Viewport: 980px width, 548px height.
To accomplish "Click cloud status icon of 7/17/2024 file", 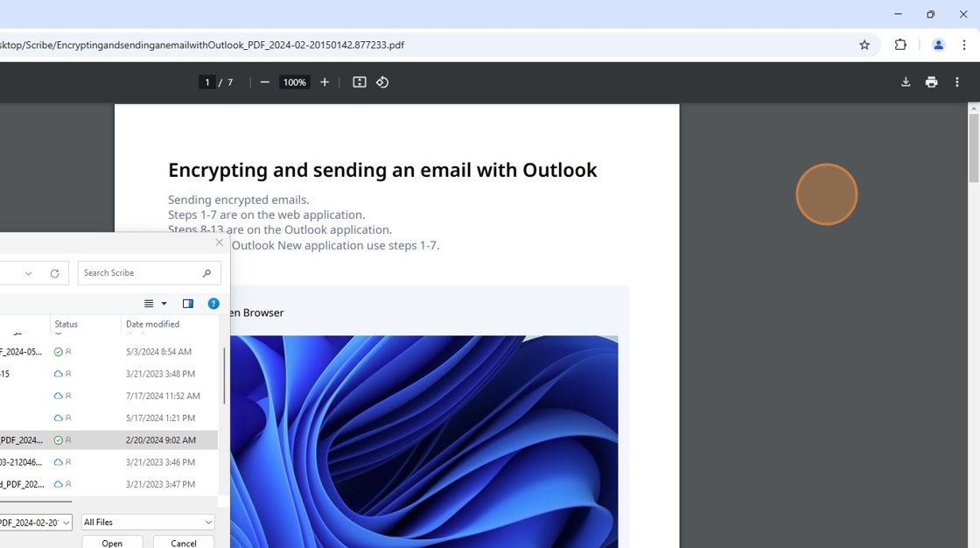I will point(58,396).
